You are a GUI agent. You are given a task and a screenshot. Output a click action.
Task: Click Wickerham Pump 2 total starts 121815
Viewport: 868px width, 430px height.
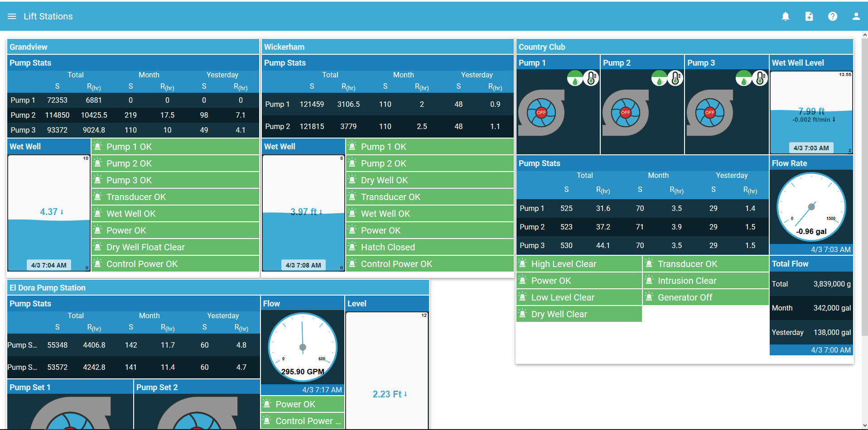click(x=312, y=127)
